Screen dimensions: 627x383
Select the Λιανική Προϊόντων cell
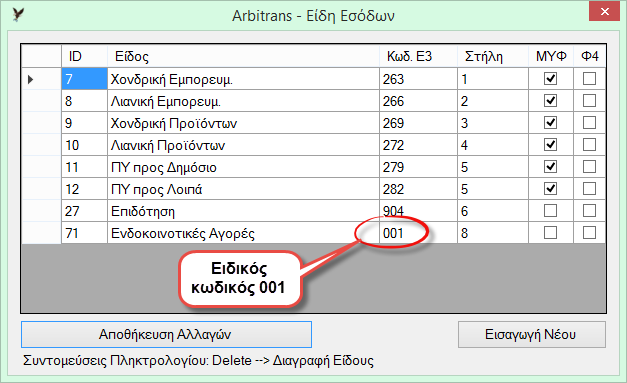click(x=243, y=145)
